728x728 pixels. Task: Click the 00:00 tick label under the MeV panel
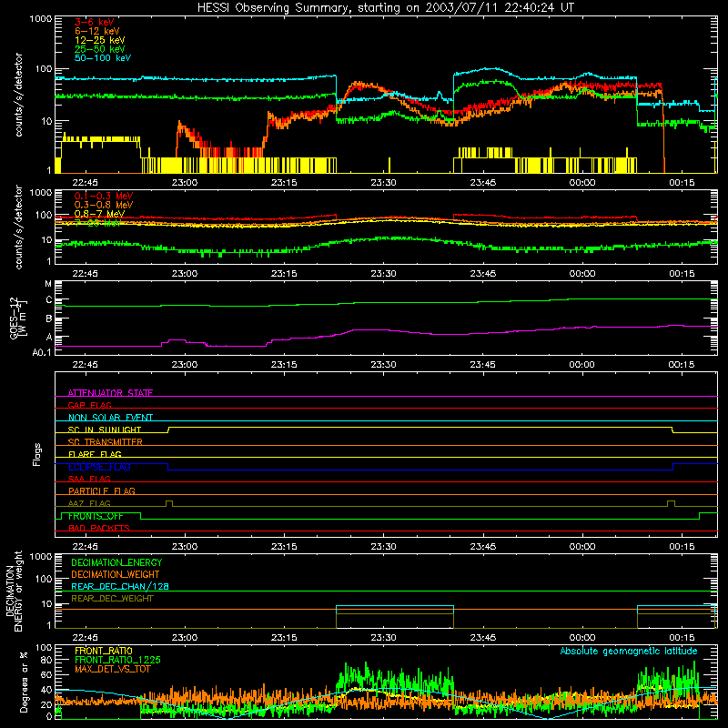pos(582,274)
